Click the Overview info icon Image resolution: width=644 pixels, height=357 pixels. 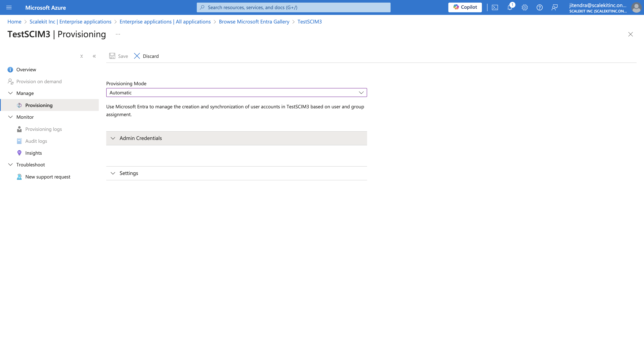point(10,70)
